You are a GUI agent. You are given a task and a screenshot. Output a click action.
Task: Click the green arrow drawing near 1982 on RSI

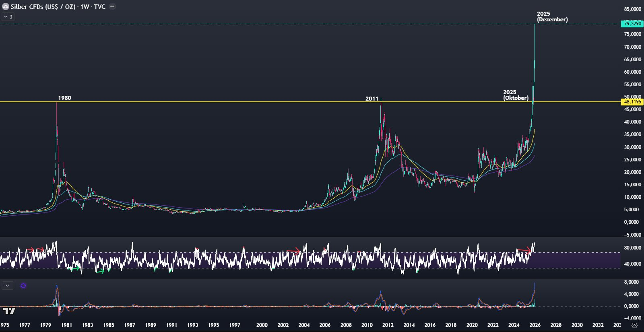(x=74, y=268)
